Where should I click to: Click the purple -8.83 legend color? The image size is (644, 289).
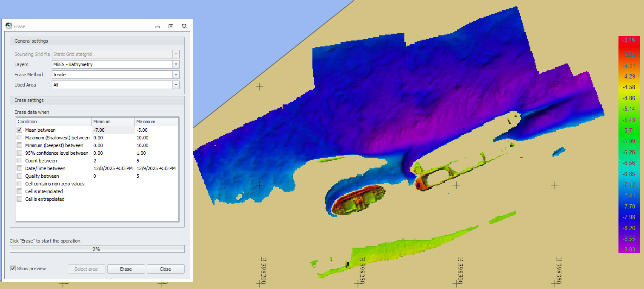point(629,249)
